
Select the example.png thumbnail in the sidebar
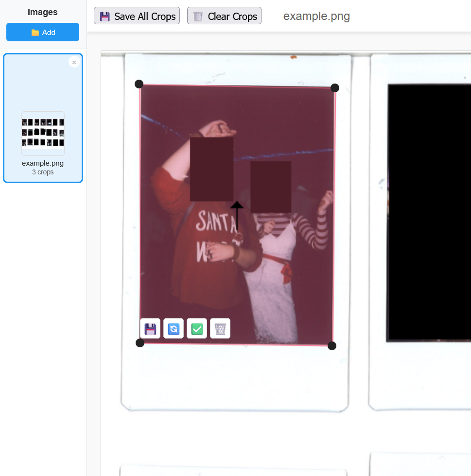pos(43,133)
